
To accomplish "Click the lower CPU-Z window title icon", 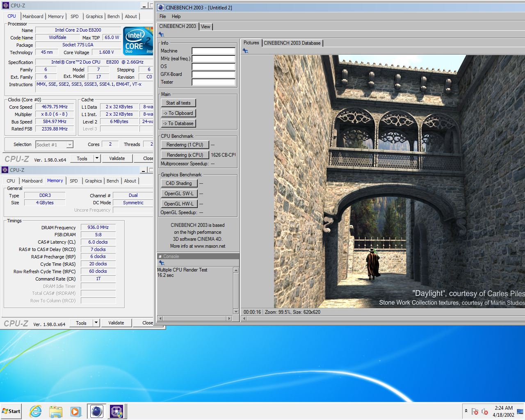I will coord(5,170).
